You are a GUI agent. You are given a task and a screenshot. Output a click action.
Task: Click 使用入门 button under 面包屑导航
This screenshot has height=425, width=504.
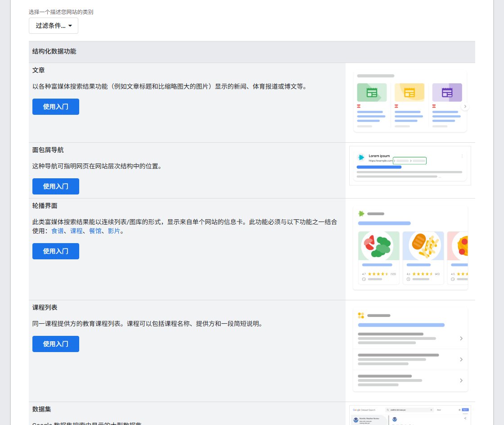(56, 186)
